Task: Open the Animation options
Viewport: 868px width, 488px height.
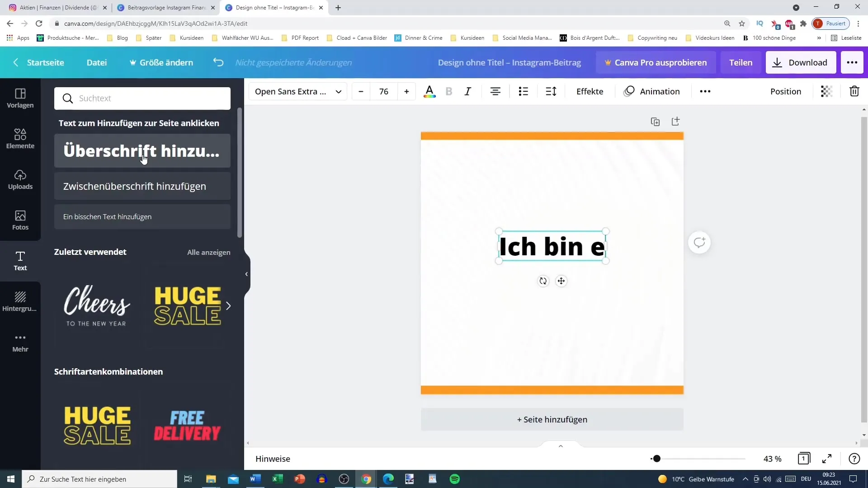Action: [x=652, y=92]
